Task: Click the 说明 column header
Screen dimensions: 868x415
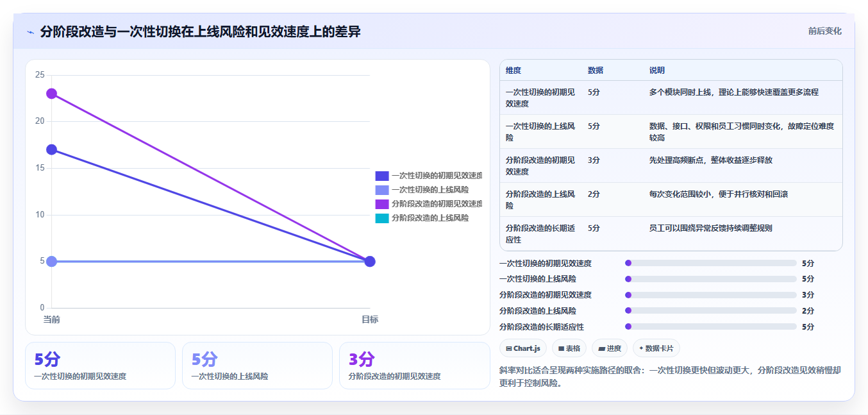Action: click(x=657, y=71)
